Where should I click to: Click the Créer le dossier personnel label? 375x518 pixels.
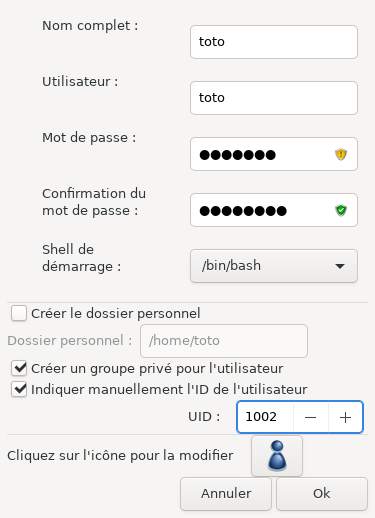116,313
